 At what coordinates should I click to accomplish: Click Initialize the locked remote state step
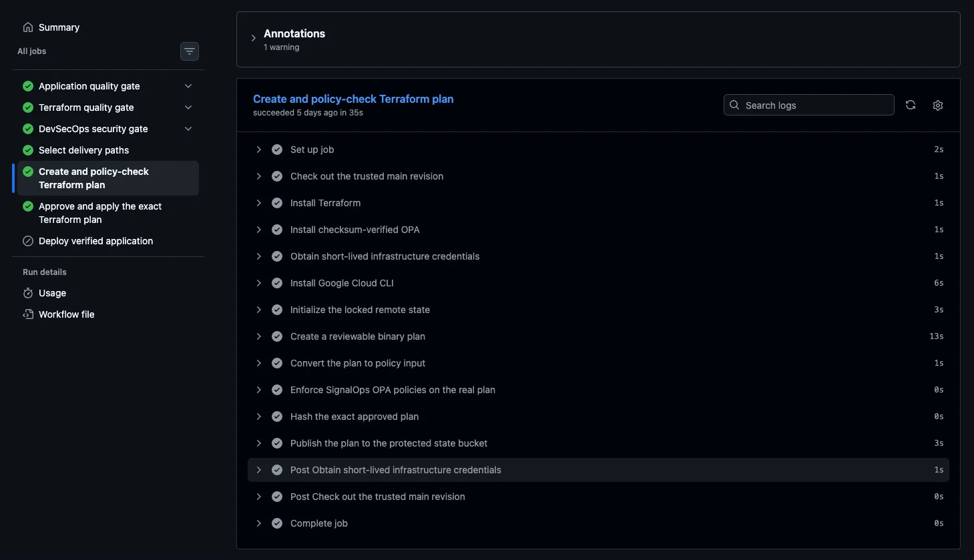598,310
